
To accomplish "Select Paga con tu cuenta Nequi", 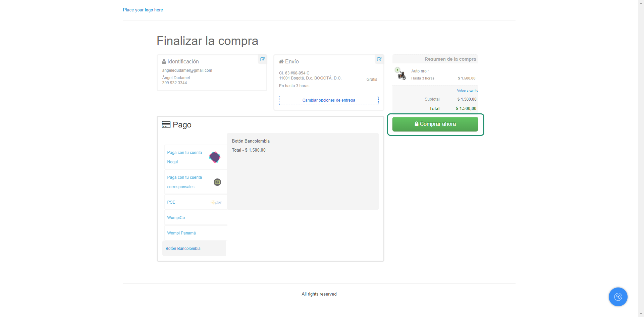I will (x=185, y=157).
